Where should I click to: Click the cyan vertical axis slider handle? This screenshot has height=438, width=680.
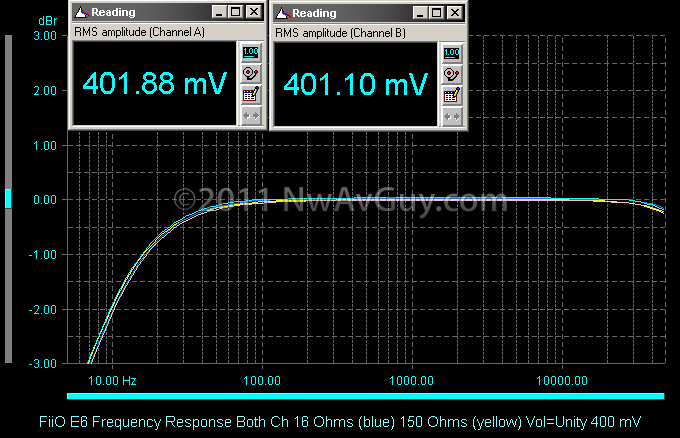[8, 199]
